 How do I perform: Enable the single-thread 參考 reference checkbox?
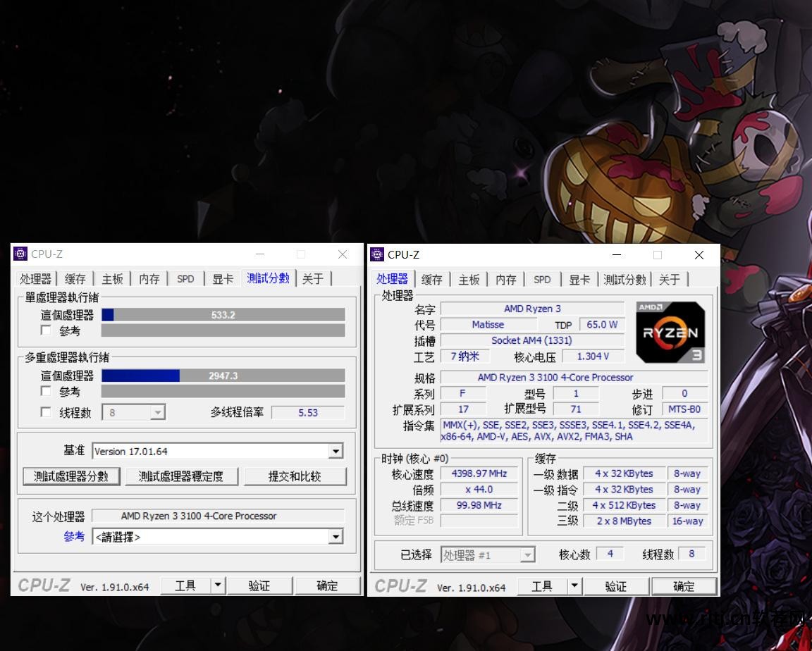pos(46,330)
